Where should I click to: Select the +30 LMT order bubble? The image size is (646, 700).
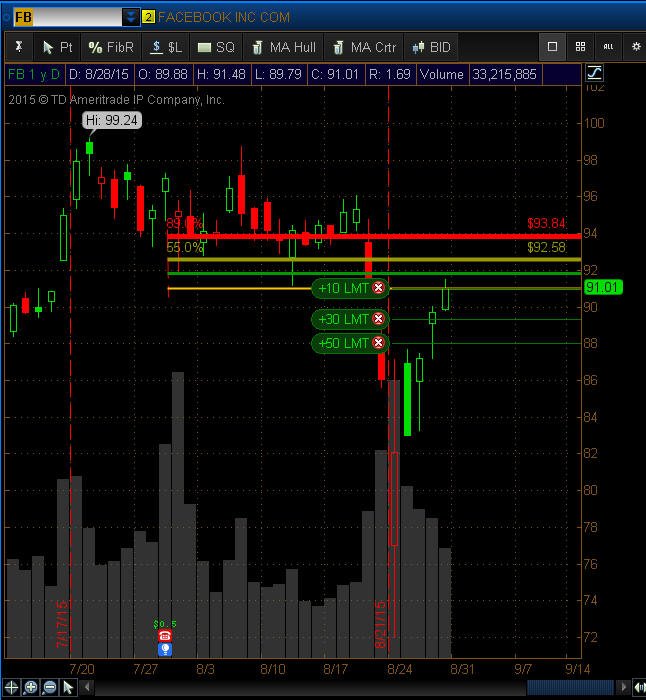coord(350,319)
